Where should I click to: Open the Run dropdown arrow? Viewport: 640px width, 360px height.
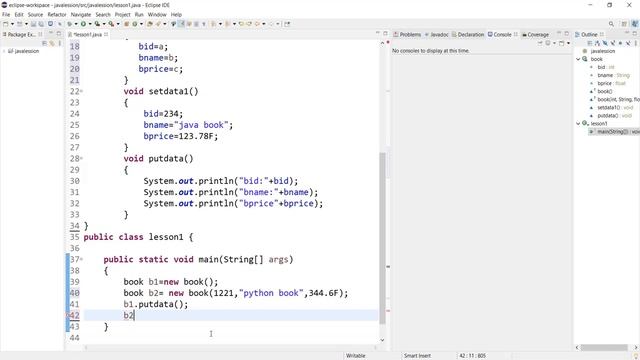[90, 24]
